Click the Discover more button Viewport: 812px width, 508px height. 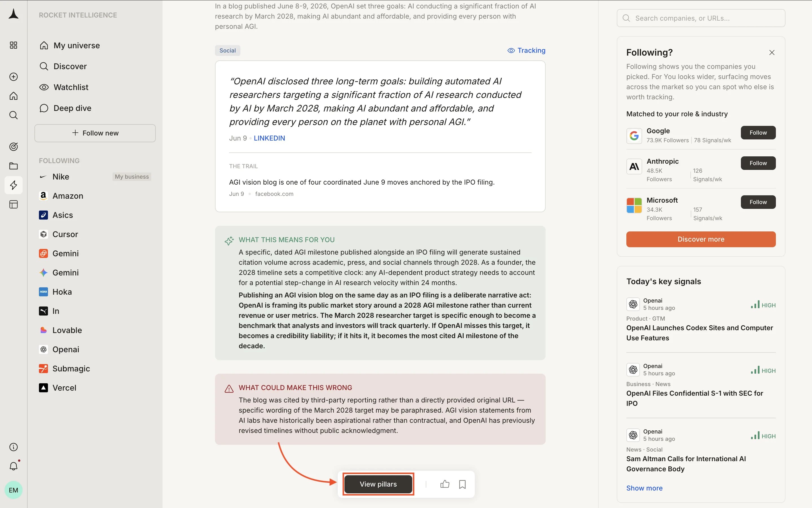point(701,239)
